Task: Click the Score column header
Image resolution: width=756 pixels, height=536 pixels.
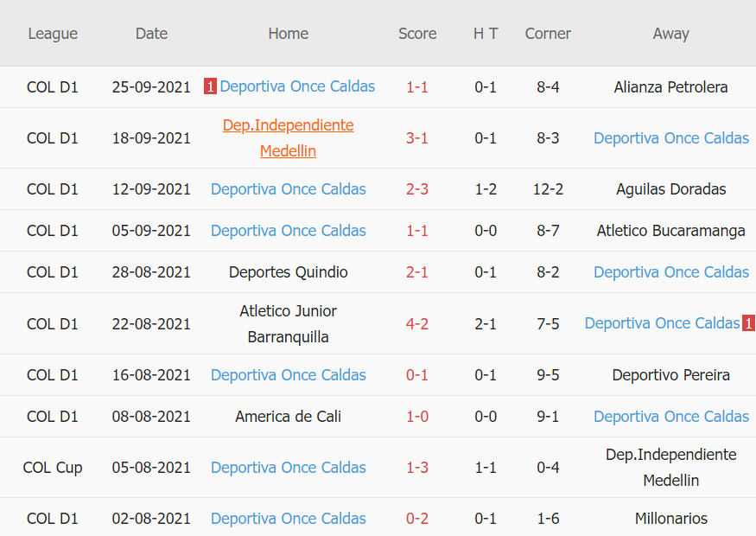Action: click(x=417, y=34)
